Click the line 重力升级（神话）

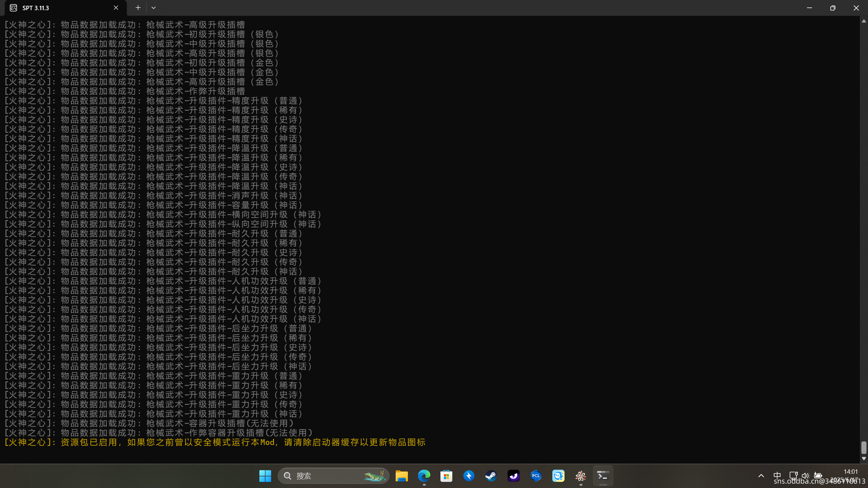pyautogui.click(x=153, y=414)
